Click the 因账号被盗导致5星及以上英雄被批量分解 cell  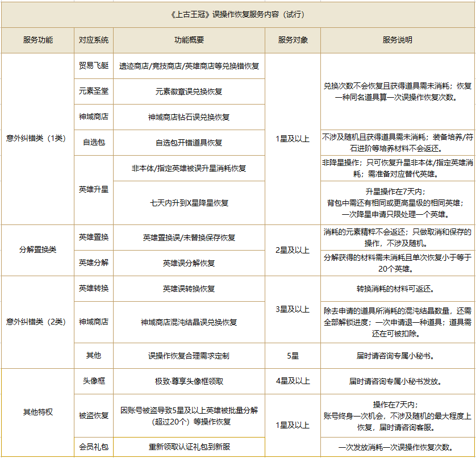click(189, 415)
